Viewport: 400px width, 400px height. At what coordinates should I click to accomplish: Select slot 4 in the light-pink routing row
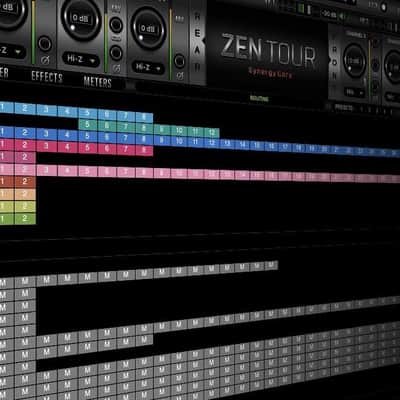click(x=68, y=171)
